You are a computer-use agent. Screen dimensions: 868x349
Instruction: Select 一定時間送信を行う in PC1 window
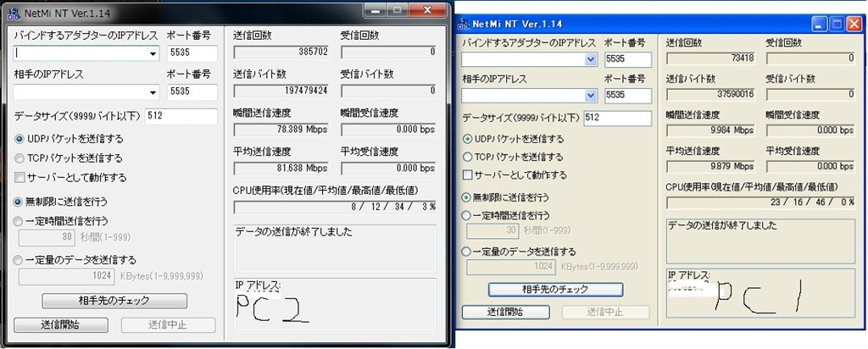(x=506, y=215)
